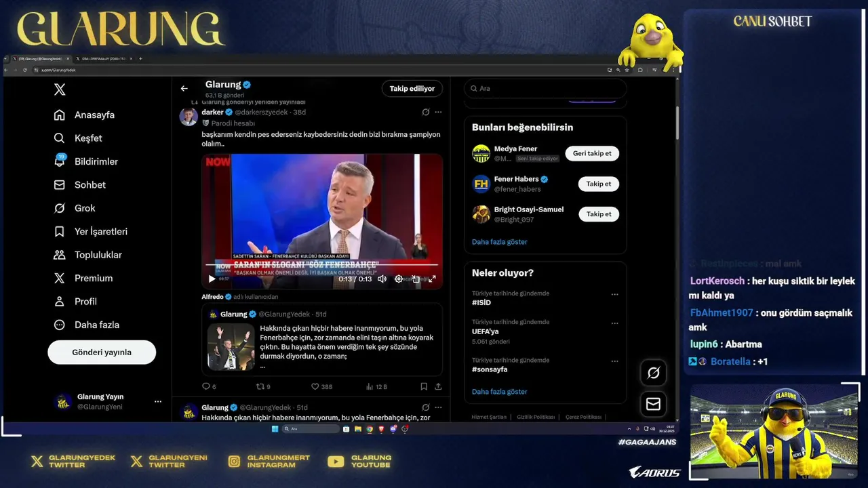Toggle picture-in-picture on video

pos(416,279)
